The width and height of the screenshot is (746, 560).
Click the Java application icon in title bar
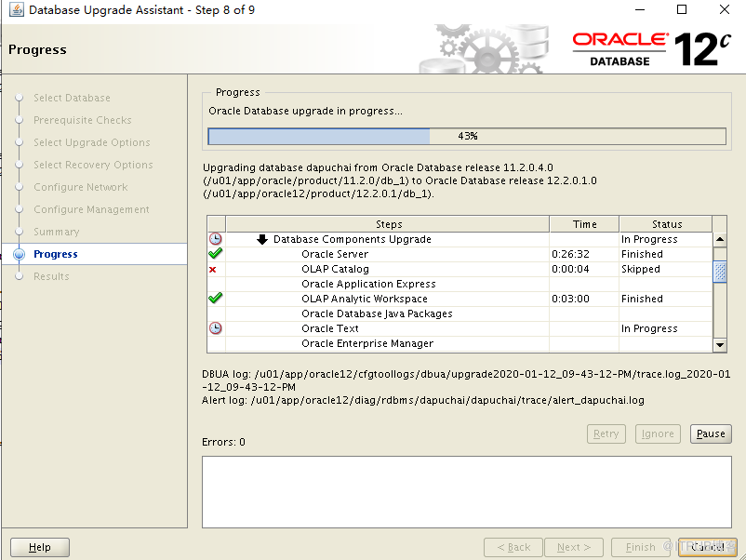click(16, 9)
